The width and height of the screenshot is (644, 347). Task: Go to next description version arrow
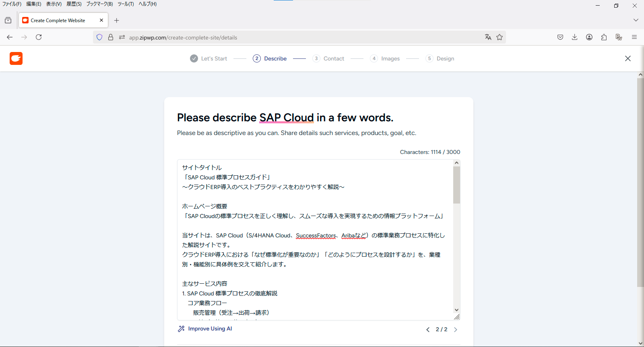coord(456,330)
